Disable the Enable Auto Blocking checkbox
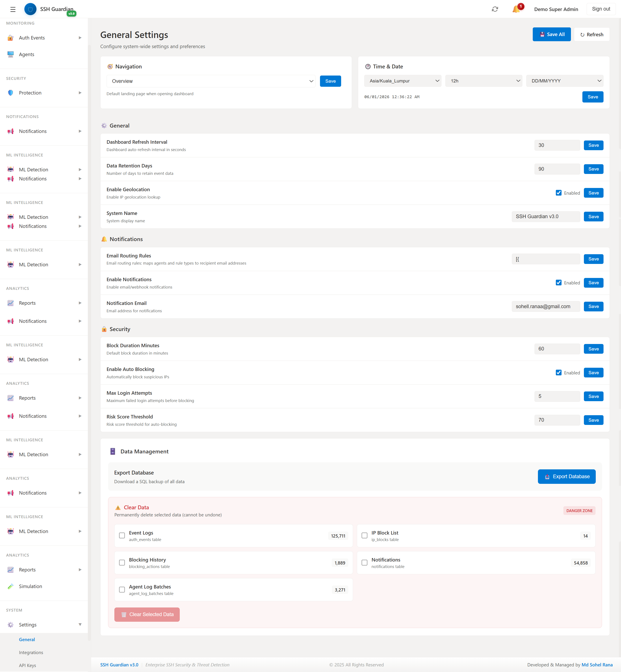The height and width of the screenshot is (672, 621). click(x=558, y=372)
